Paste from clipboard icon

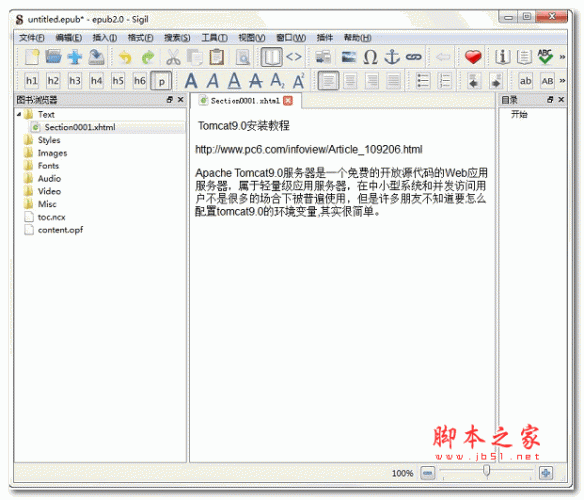216,57
